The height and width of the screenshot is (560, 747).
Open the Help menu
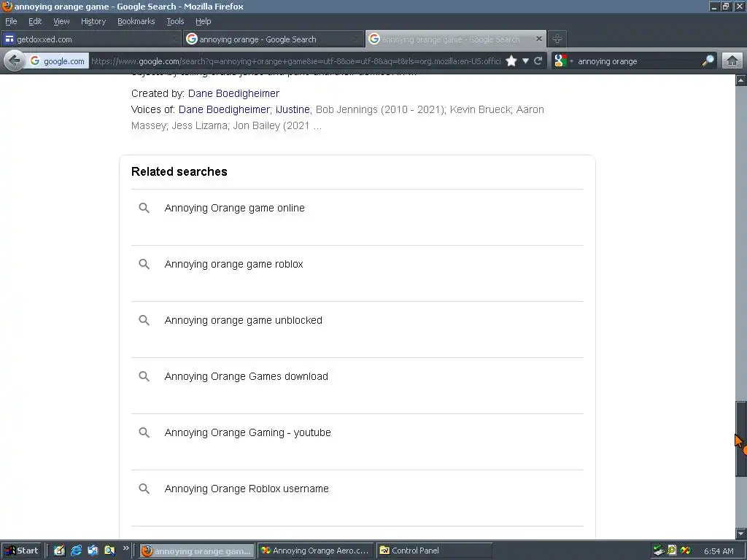coord(203,21)
